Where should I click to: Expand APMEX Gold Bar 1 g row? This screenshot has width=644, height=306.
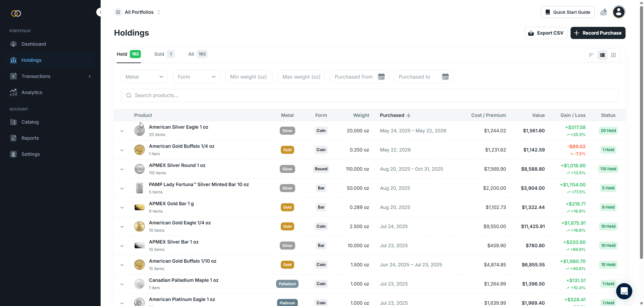tap(122, 208)
